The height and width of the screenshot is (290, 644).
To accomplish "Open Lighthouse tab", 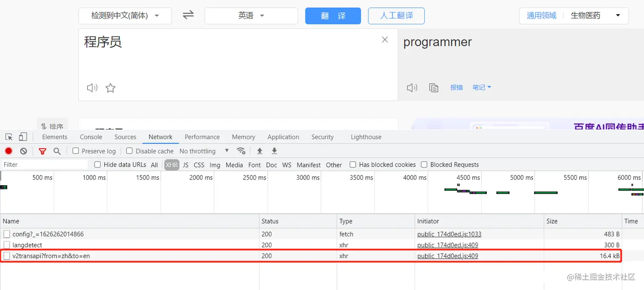I will pos(366,137).
